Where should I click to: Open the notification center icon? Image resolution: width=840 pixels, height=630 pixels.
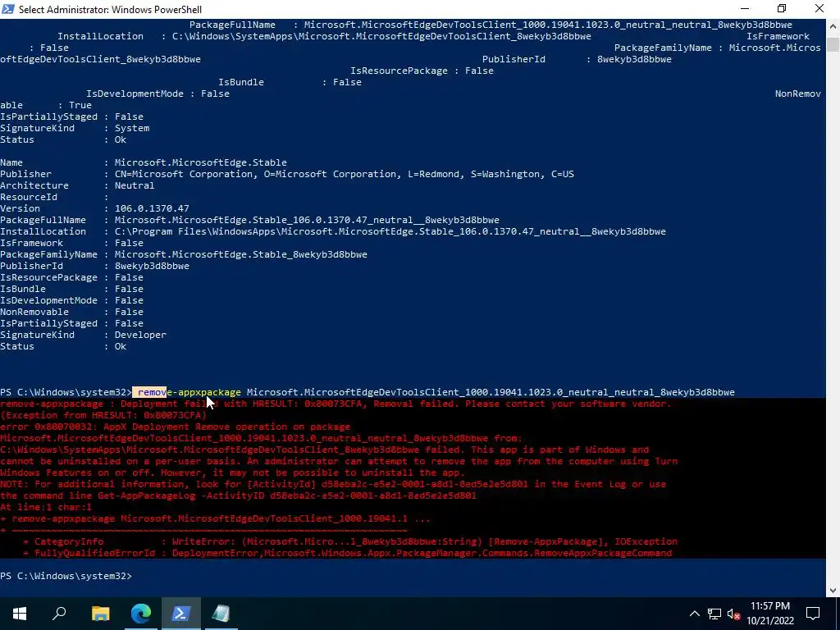[x=813, y=614]
